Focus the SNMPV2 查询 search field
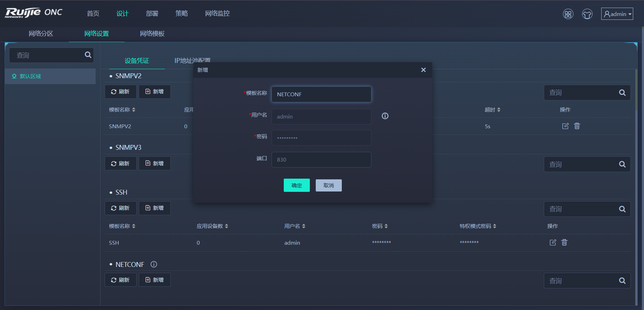The image size is (644, 310). pos(587,93)
